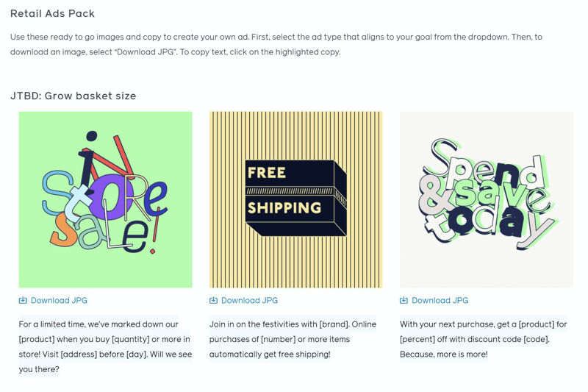Copy the "For a limited time" ad text
This screenshot has width=588, height=392.
[105, 346]
